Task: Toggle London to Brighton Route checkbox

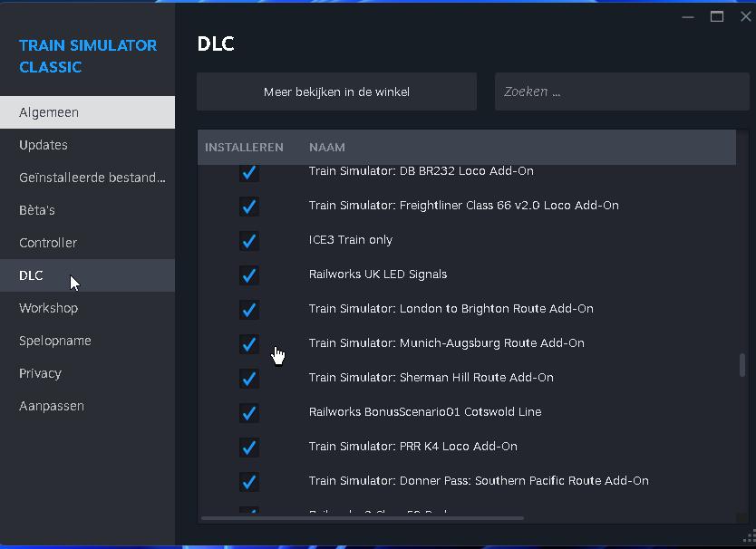Action: (x=249, y=310)
